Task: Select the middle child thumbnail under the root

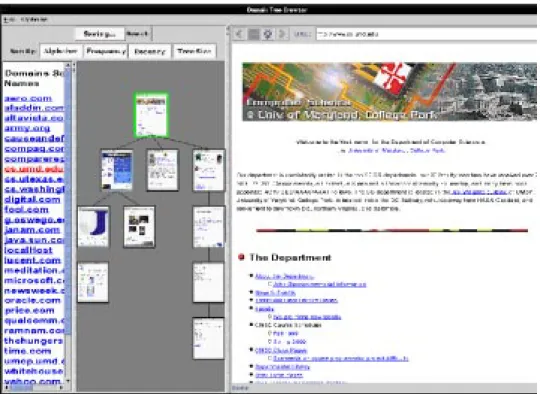Action: 163,170
